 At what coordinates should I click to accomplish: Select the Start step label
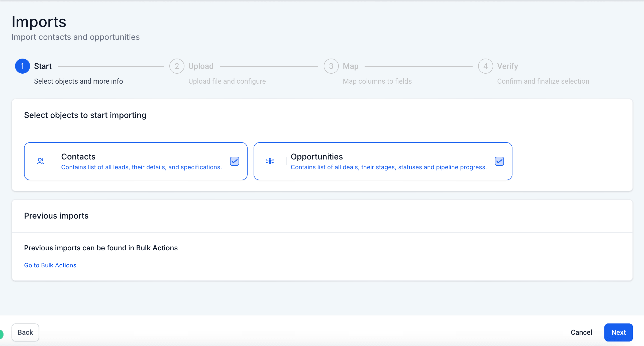[43, 66]
